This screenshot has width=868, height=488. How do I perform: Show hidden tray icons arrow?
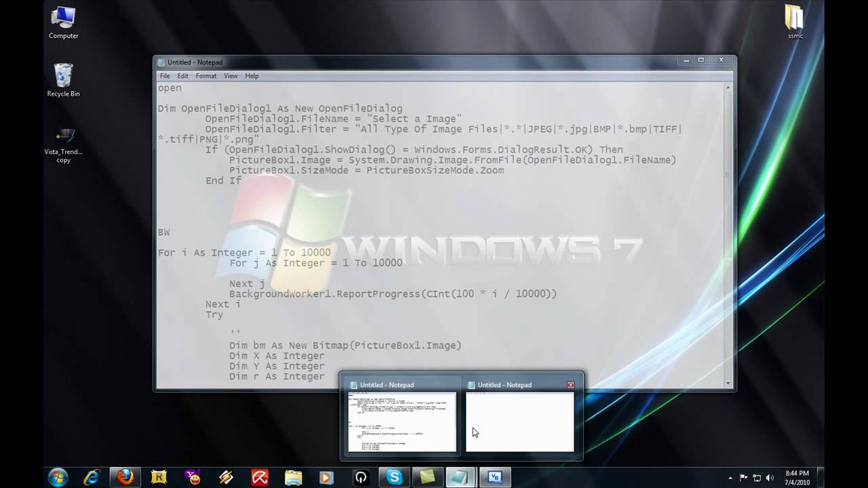(x=730, y=478)
